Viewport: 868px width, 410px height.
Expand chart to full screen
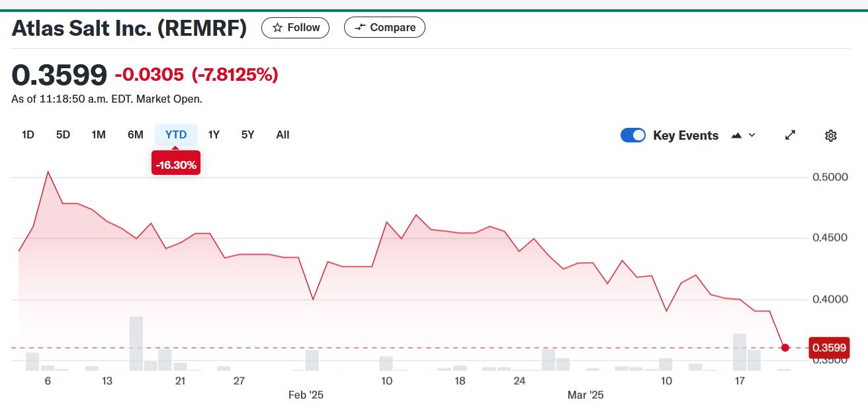tap(790, 135)
